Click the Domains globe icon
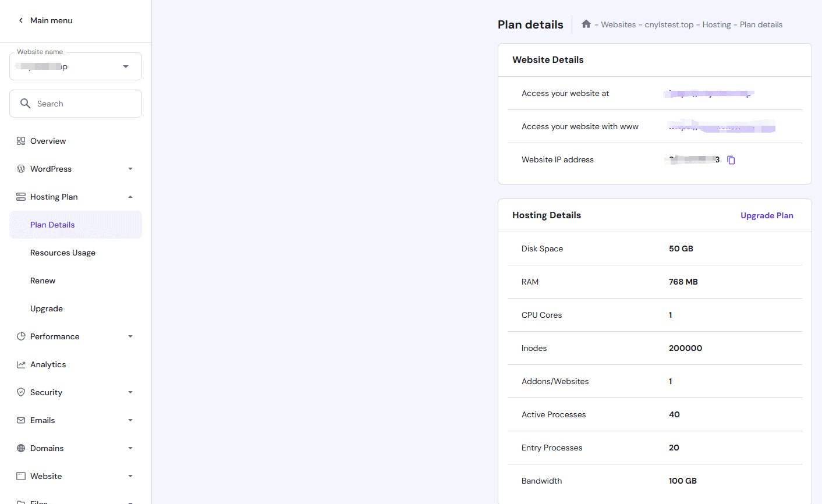Screen dimensions: 822x504 click(x=21, y=448)
